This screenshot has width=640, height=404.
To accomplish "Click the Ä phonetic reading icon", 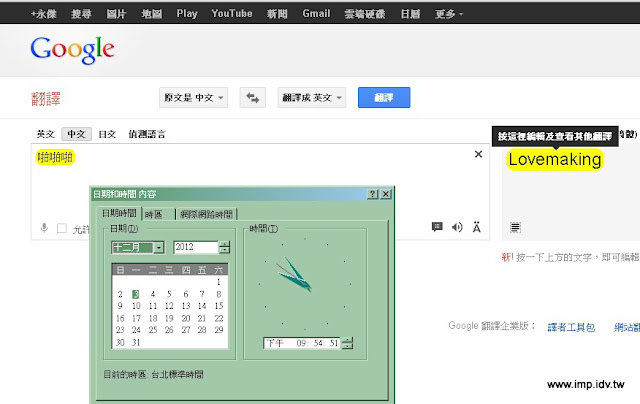I will tap(476, 227).
